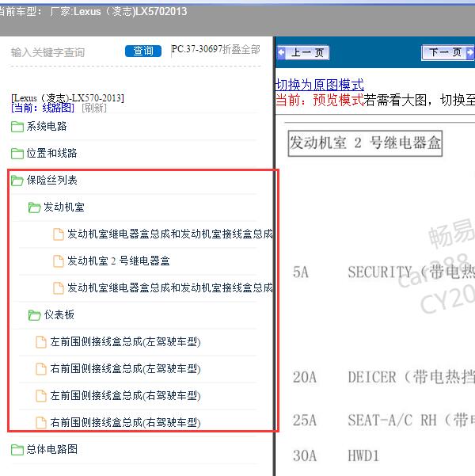Open the 发动机室 2 号继电器盒 tree entry
The height and width of the screenshot is (476, 475).
pyautogui.click(x=119, y=261)
